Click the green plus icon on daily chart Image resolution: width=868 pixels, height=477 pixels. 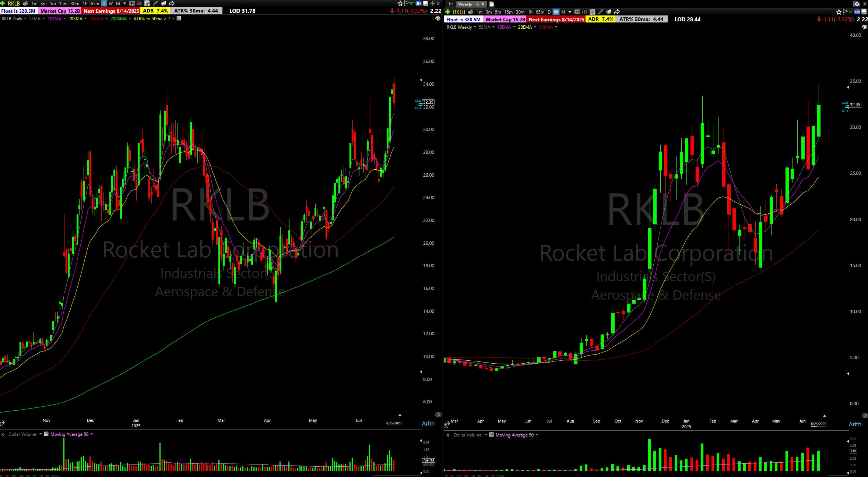tap(3, 3)
